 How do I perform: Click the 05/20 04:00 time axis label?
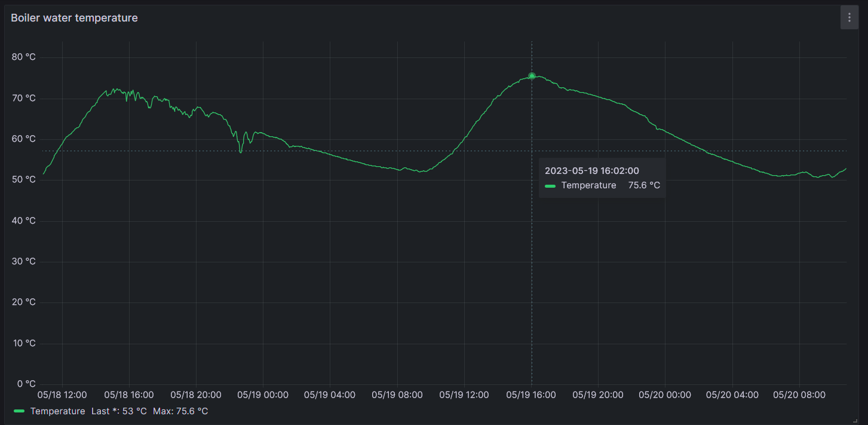click(x=732, y=395)
